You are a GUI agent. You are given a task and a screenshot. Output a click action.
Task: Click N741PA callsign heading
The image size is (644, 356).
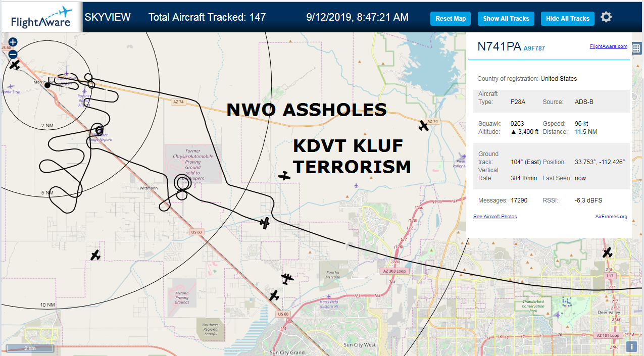499,46
